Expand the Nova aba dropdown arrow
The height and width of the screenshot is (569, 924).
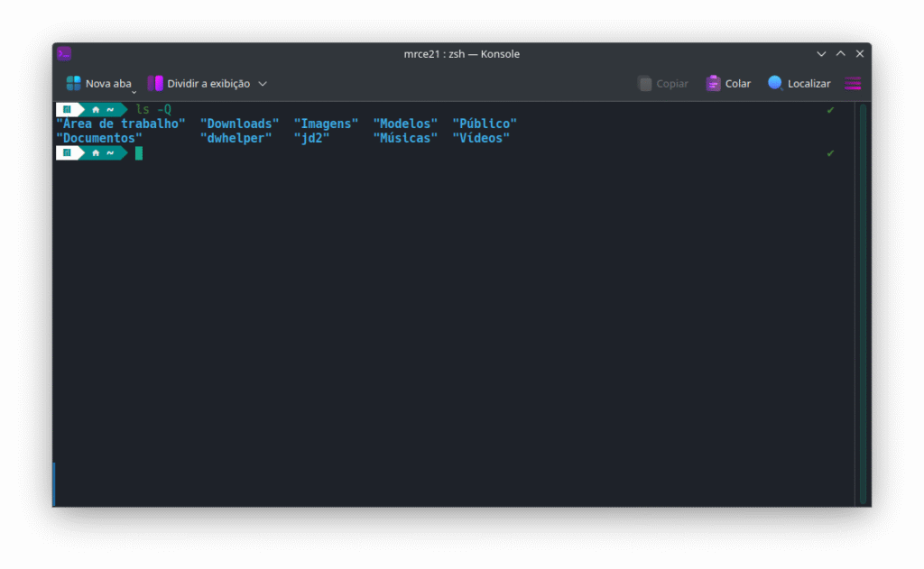point(134,90)
